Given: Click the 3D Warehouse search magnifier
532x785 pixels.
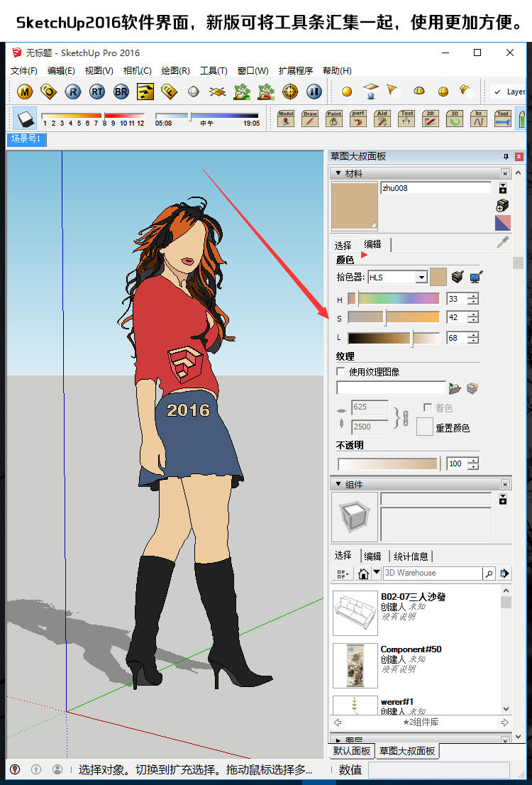Looking at the screenshot, I should click(489, 573).
